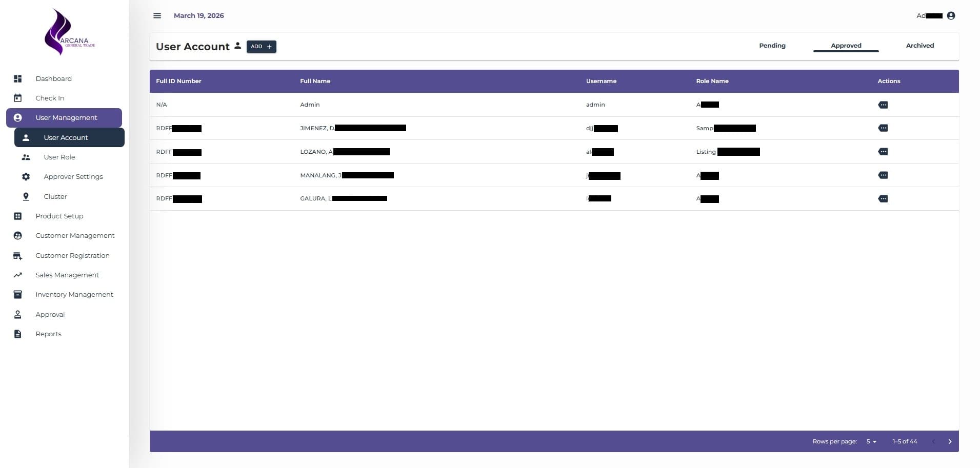The image size is (980, 468).
Task: Select the Cluster location pin icon
Action: [26, 196]
